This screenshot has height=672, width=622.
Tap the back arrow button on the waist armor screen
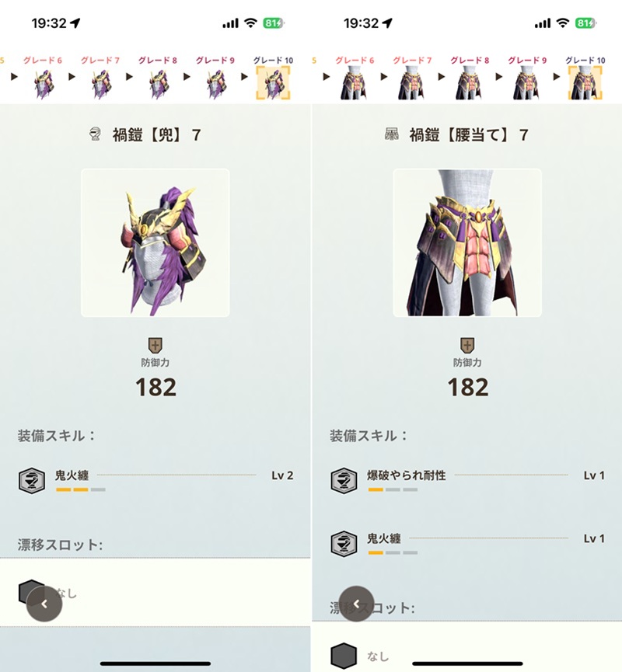(356, 604)
